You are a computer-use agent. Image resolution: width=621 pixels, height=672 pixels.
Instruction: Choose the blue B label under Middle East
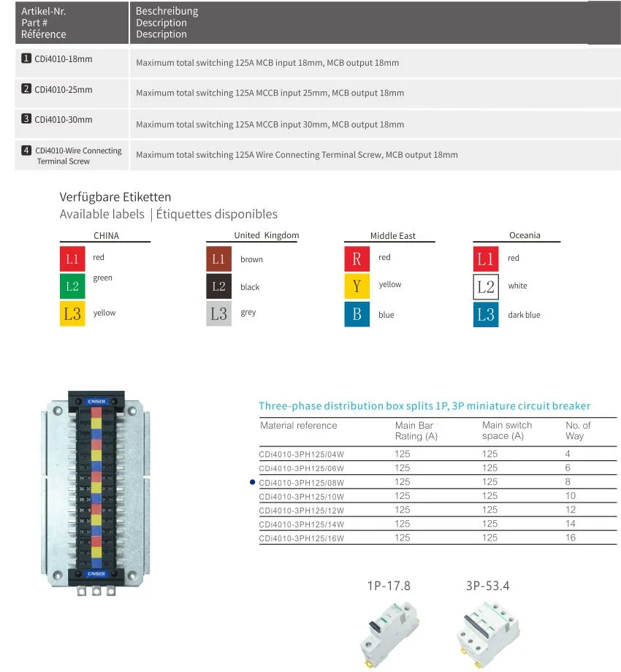pos(357,314)
